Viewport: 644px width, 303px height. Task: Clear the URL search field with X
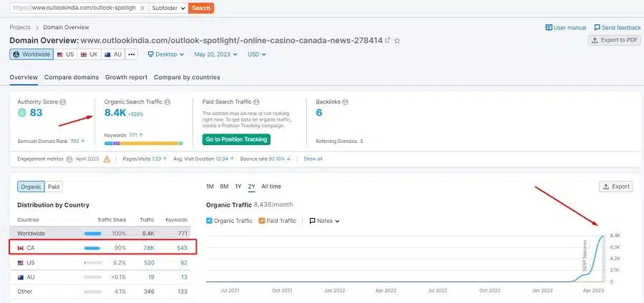coord(142,8)
